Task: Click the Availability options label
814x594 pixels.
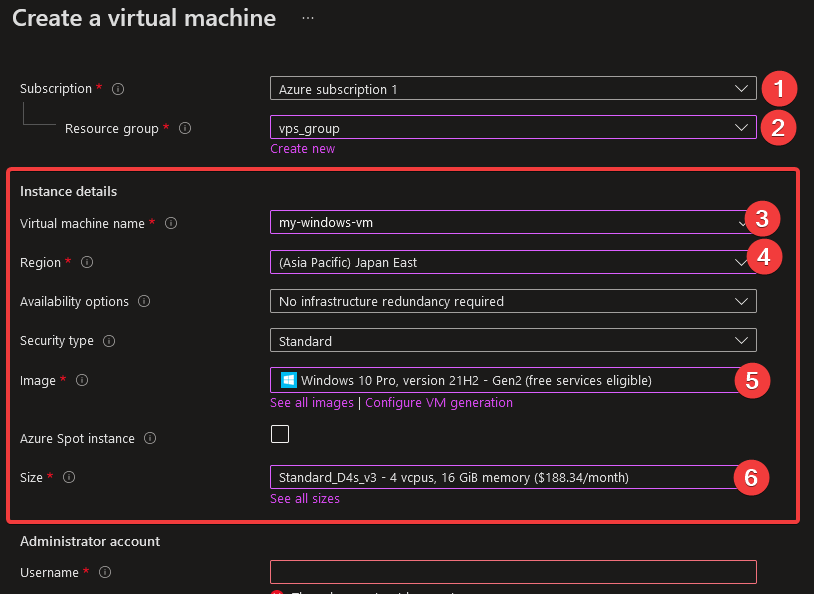Action: coord(74,301)
